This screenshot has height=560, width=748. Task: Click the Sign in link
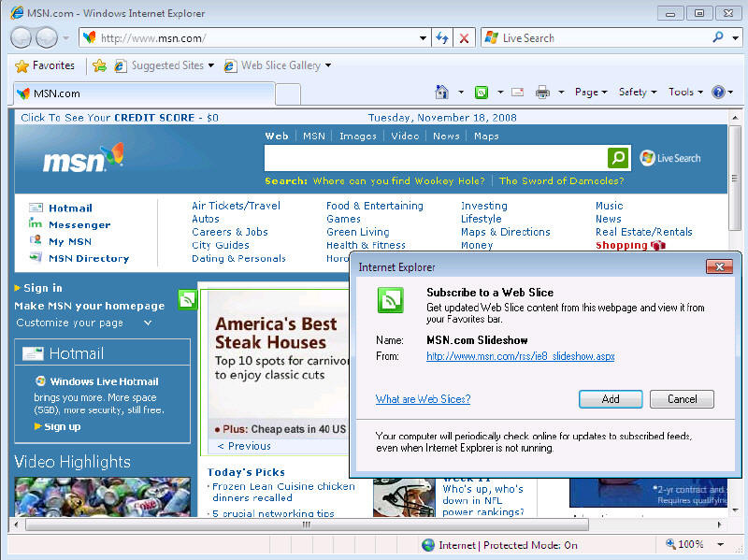pos(43,288)
